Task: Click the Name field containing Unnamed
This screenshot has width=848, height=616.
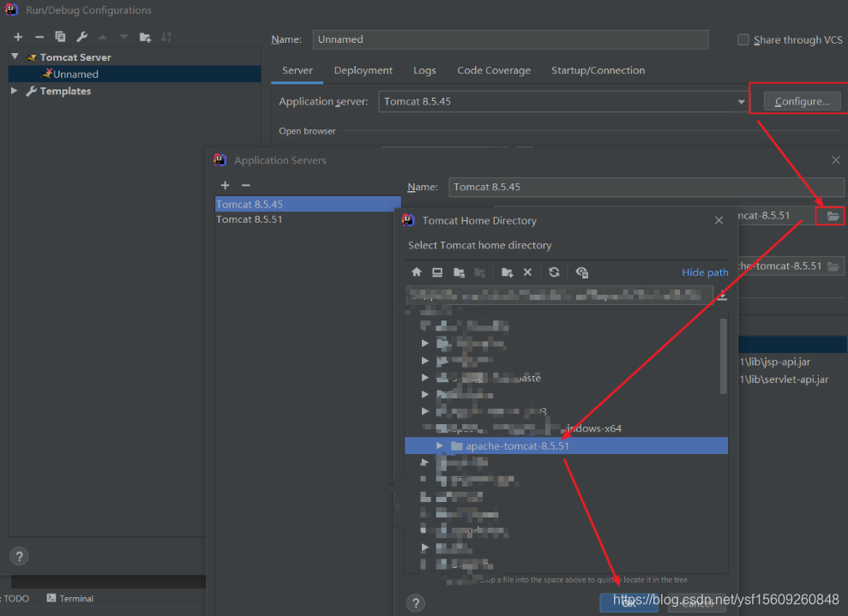Action: click(510, 39)
